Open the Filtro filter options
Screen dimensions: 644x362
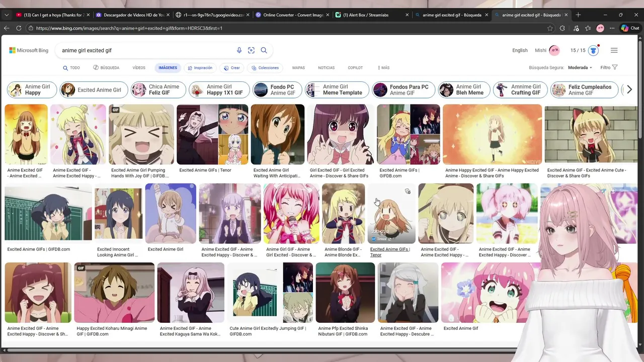(609, 67)
